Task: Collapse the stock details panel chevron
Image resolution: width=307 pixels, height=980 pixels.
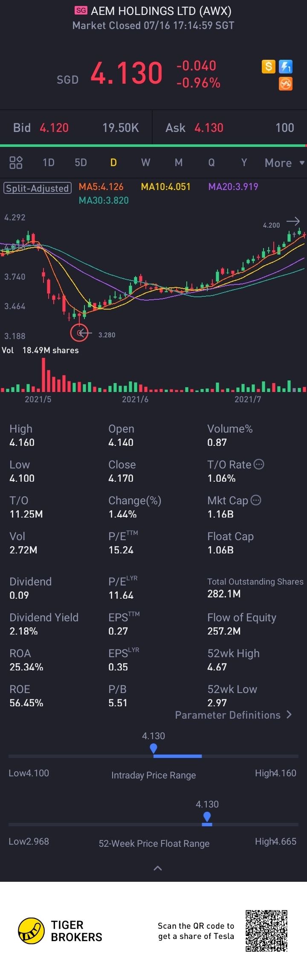Action: coord(157,868)
